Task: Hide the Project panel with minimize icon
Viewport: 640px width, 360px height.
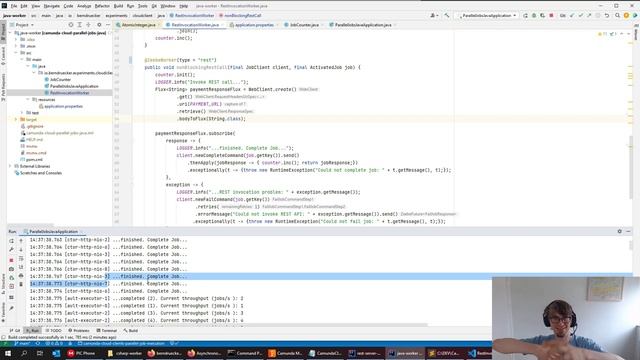Action: pyautogui.click(x=108, y=25)
